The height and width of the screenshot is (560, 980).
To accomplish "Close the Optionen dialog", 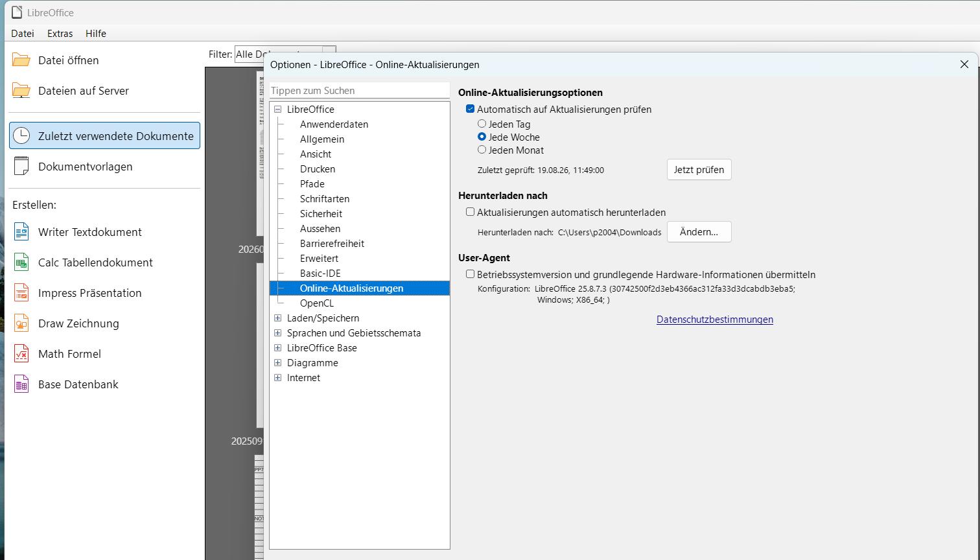I will (x=964, y=64).
